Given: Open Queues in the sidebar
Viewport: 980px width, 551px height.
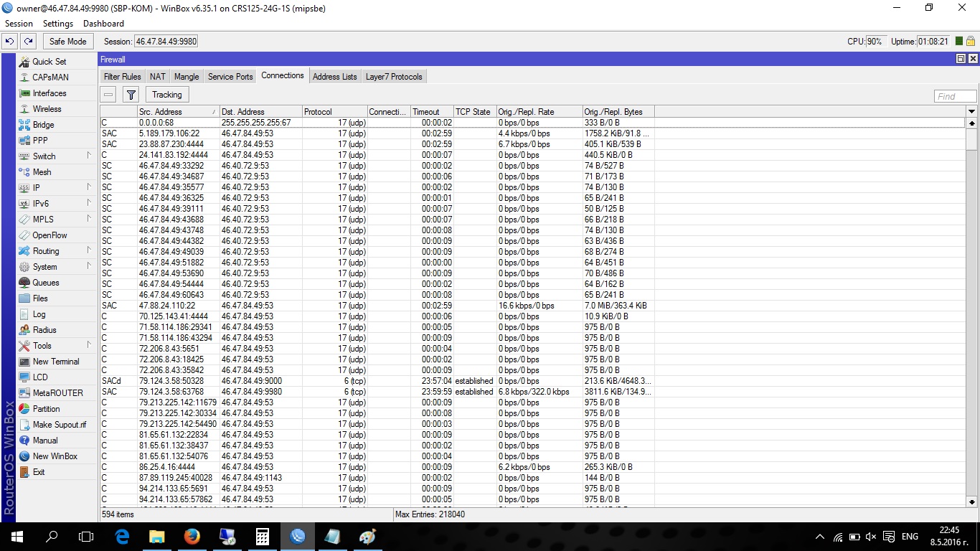Looking at the screenshot, I should pyautogui.click(x=45, y=283).
